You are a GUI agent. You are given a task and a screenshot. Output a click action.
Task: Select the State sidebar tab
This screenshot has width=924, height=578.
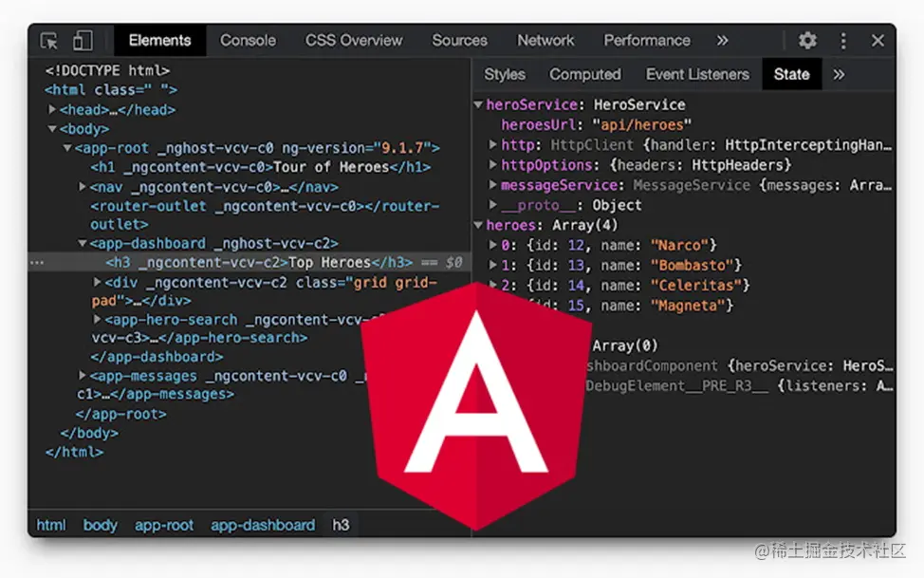pyautogui.click(x=791, y=74)
